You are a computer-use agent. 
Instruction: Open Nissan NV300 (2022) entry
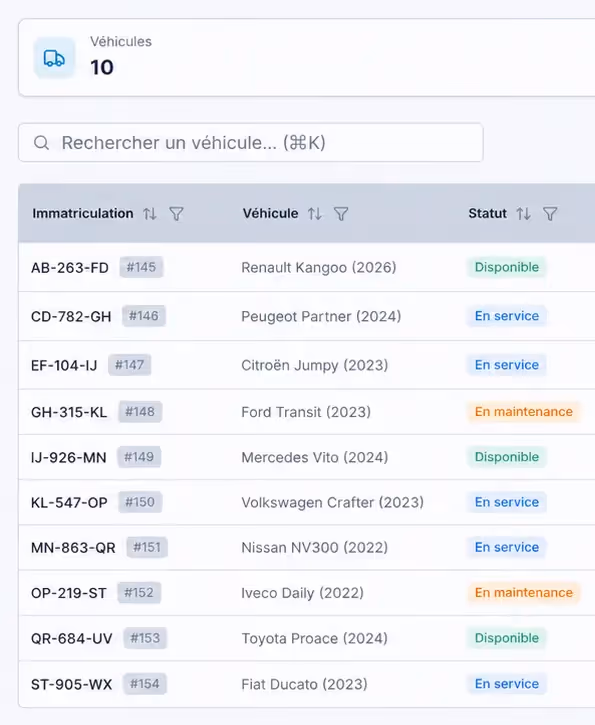click(315, 548)
